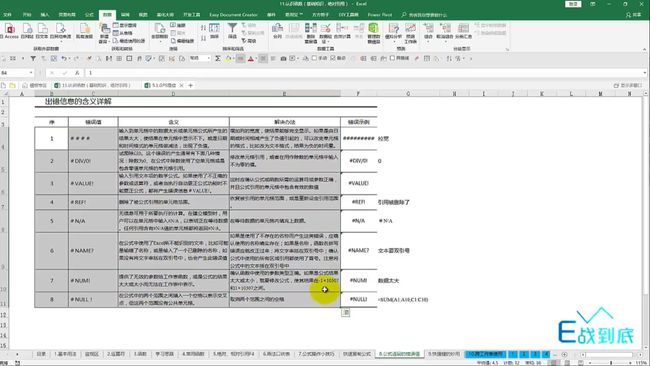Click the Advanced filter icon
The image size is (650, 366).
[x=249, y=41]
